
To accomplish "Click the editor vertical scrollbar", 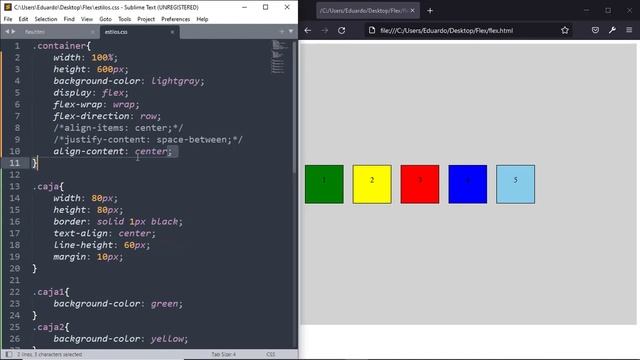I will (294, 108).
